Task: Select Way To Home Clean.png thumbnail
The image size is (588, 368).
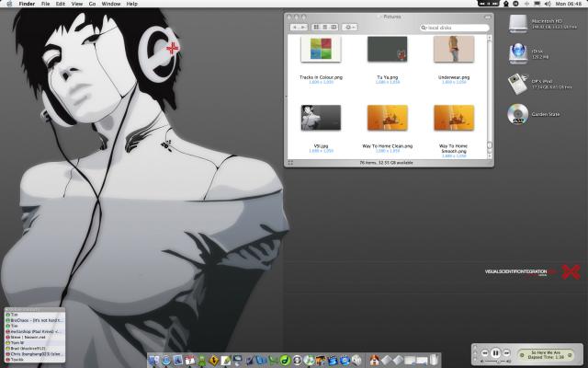Action: 388,118
